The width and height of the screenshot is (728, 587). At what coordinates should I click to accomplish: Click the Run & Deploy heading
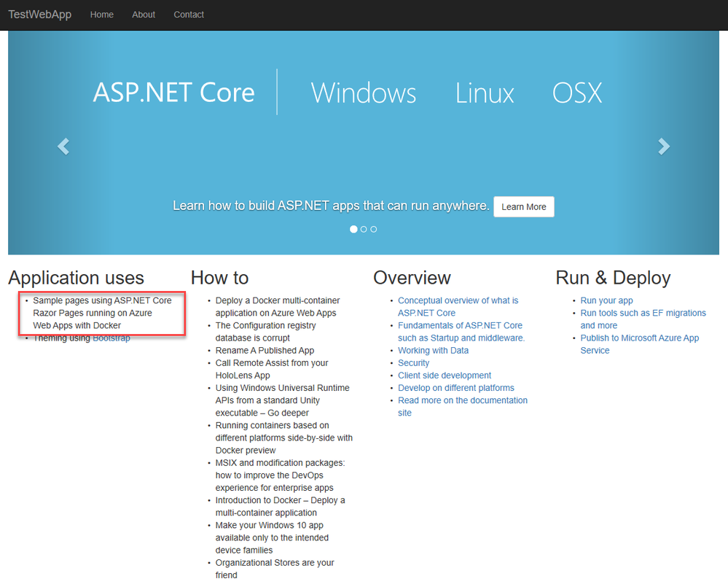tap(613, 278)
